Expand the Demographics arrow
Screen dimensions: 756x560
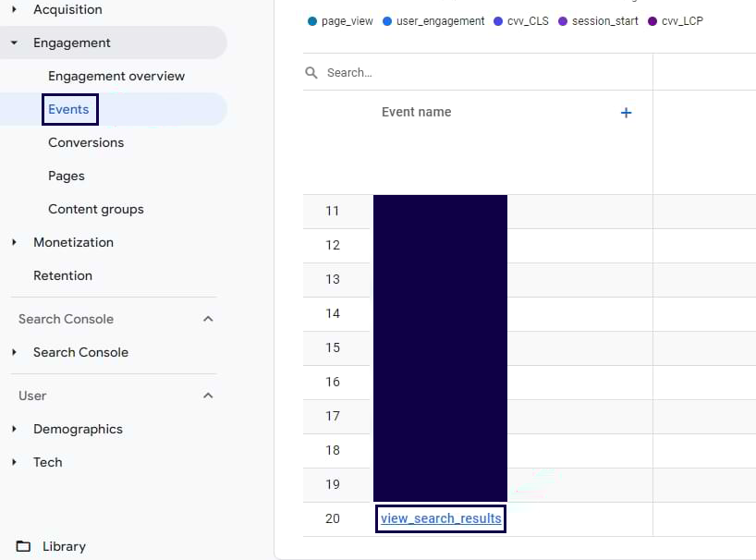click(x=15, y=429)
